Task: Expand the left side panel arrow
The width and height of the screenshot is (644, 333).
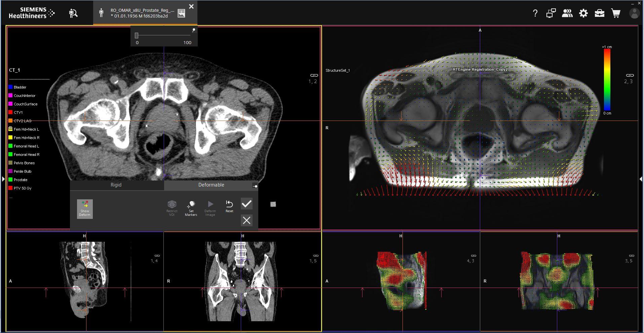Action: coord(3,179)
